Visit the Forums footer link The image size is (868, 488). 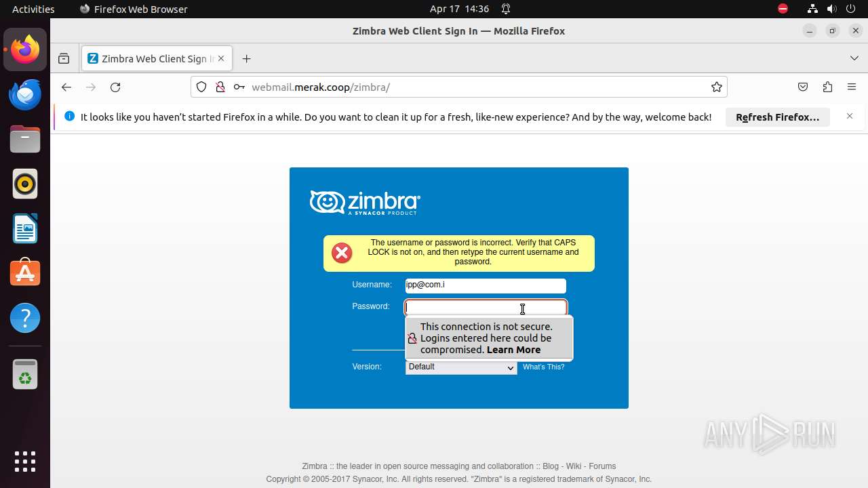602,466
